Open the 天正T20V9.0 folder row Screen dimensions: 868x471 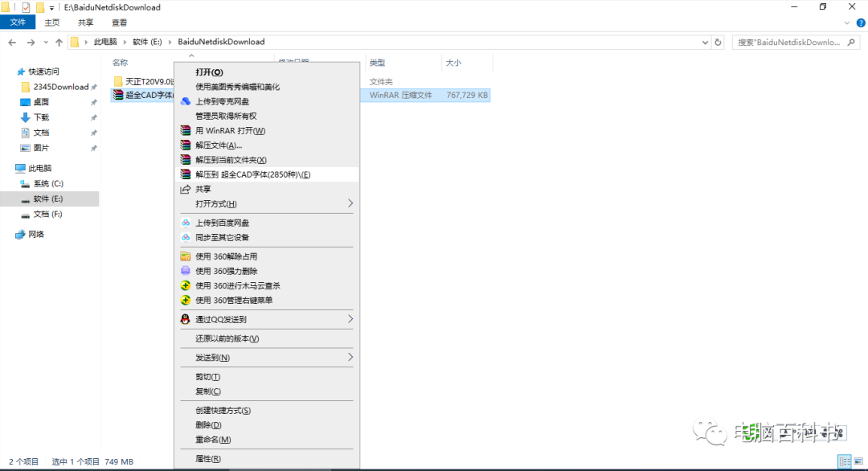pyautogui.click(x=144, y=81)
